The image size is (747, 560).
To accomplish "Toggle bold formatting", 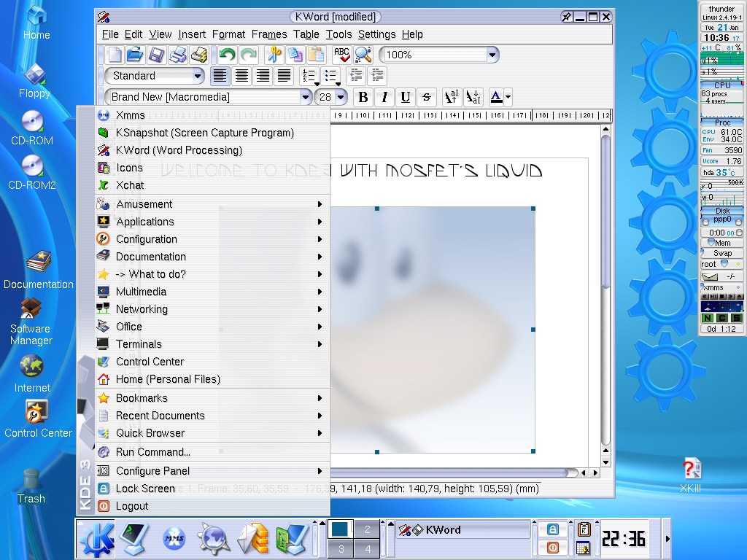I will tap(363, 97).
